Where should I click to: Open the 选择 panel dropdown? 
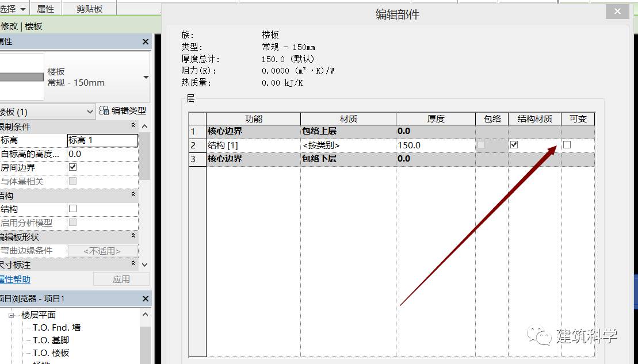pos(23,9)
